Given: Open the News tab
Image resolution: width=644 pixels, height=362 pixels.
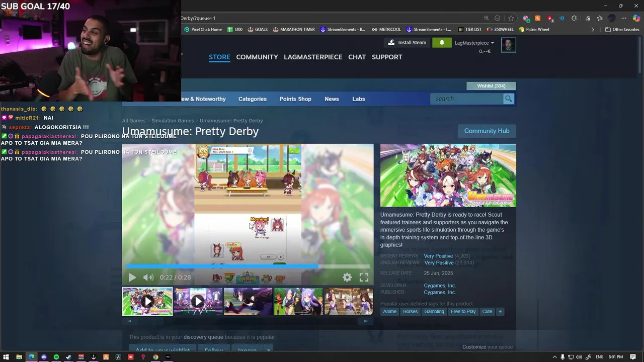Looking at the screenshot, I should click(332, 99).
